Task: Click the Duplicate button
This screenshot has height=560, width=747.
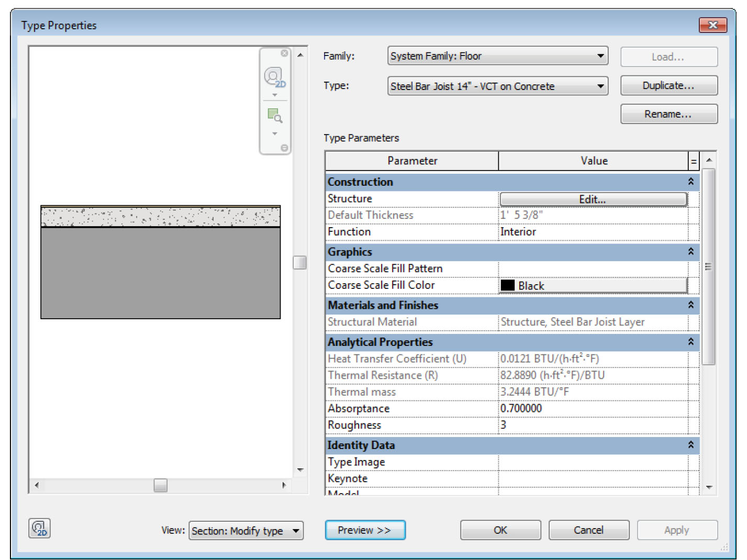Action: point(668,86)
